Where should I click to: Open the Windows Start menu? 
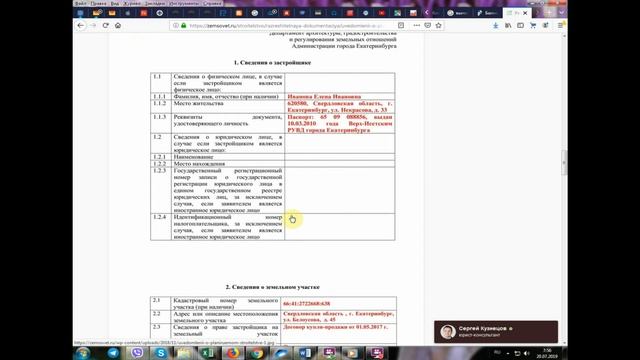pos(83,353)
